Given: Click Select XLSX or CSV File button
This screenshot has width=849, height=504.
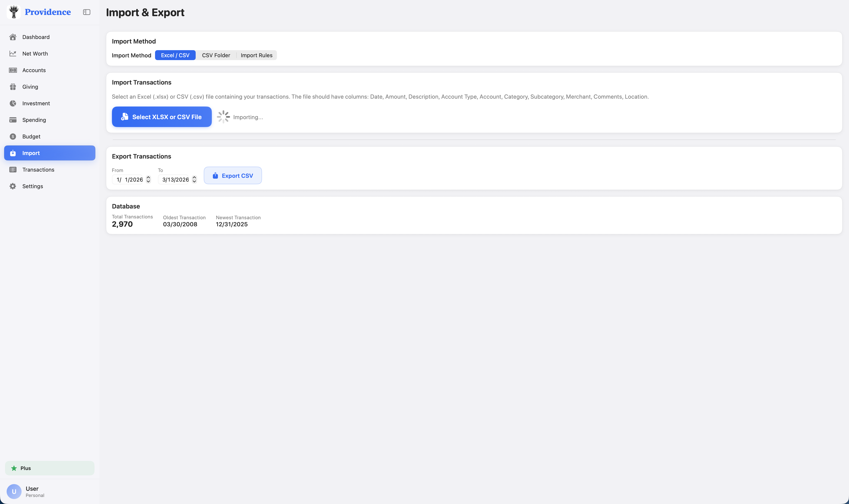Looking at the screenshot, I should pos(162,117).
